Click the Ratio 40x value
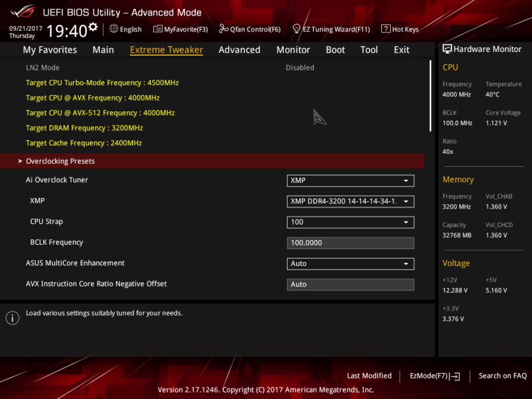The height and width of the screenshot is (399, 532). [x=447, y=152]
